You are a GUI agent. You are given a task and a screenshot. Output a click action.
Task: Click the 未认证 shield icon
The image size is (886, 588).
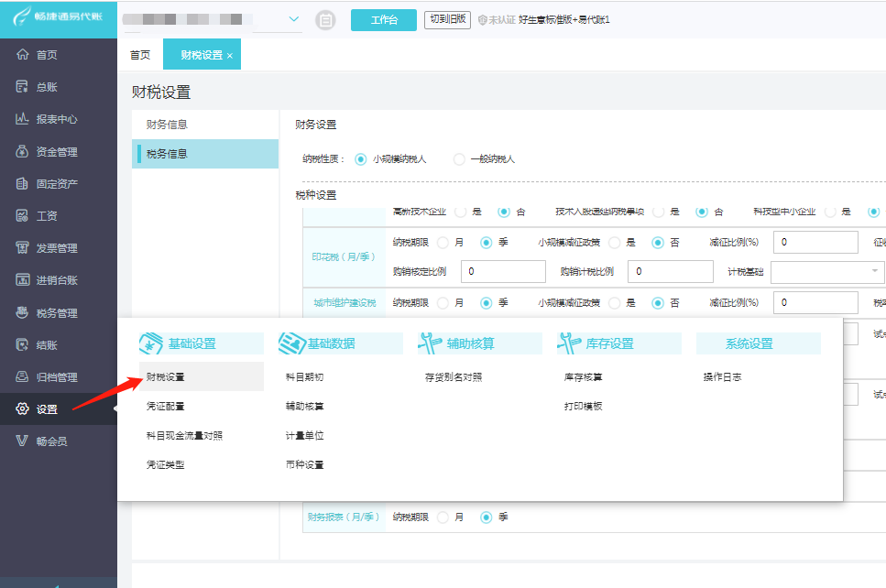click(x=482, y=20)
